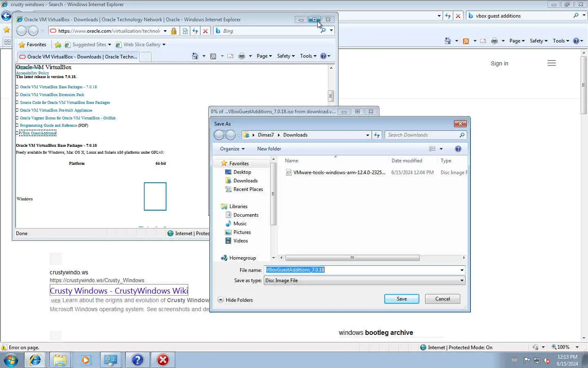588x368 pixels.
Task: Click the Add to Favorites Bar star icon
Action: [x=58, y=45]
